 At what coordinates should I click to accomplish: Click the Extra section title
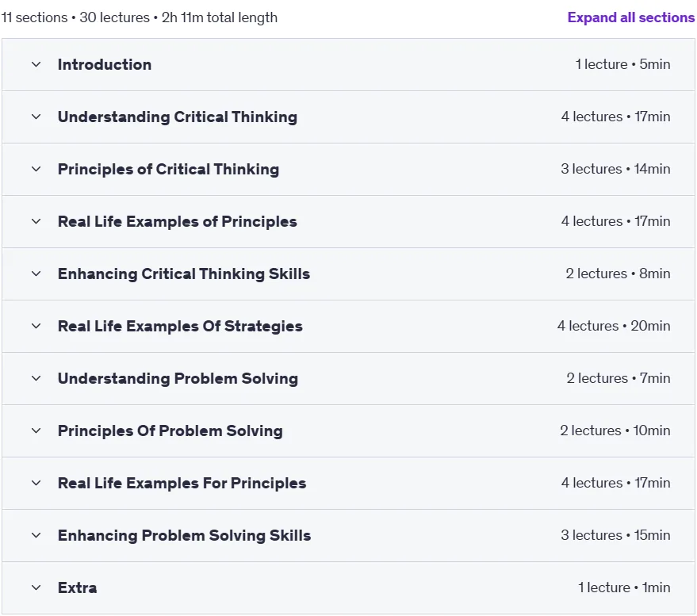pyautogui.click(x=78, y=588)
